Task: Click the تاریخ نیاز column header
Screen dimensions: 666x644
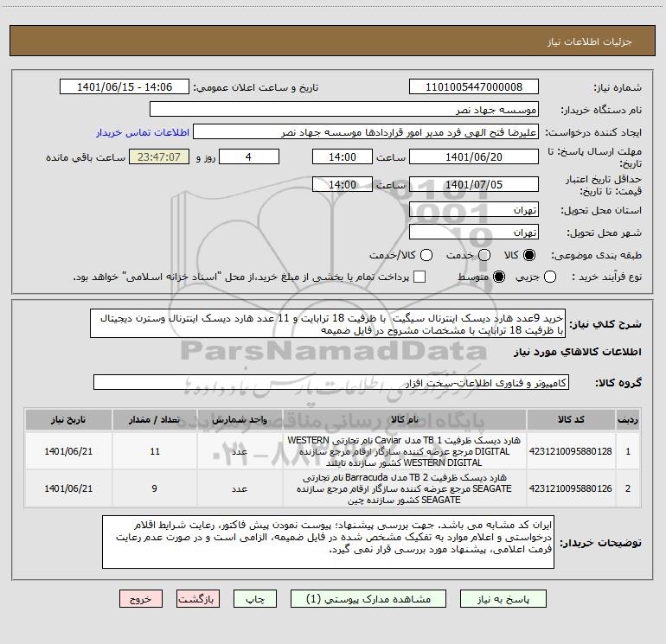Action: [68, 419]
